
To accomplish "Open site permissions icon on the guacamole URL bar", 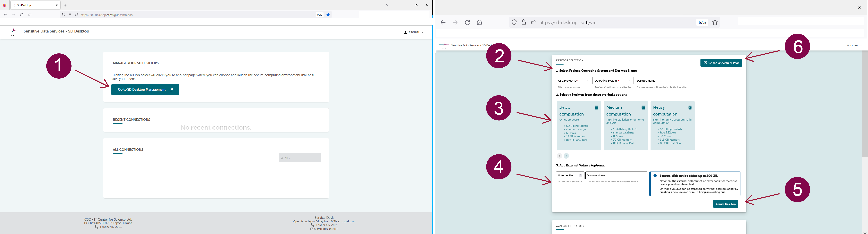I will point(76,15).
